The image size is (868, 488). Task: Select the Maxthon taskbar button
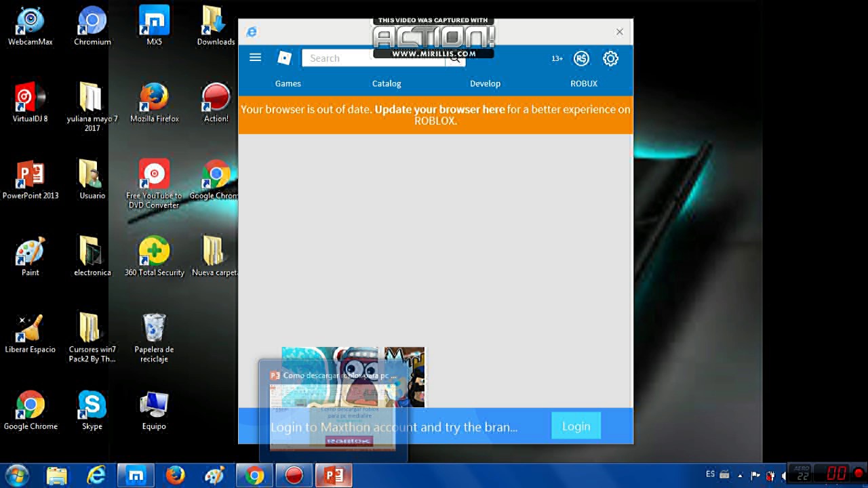[x=136, y=476]
